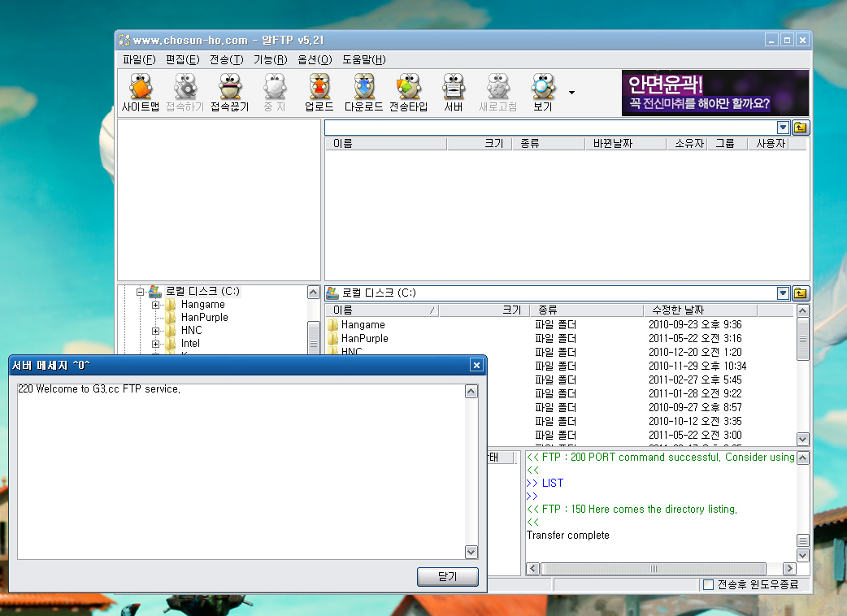Sort remote list by 소유자 column
The image size is (847, 616).
point(687,144)
